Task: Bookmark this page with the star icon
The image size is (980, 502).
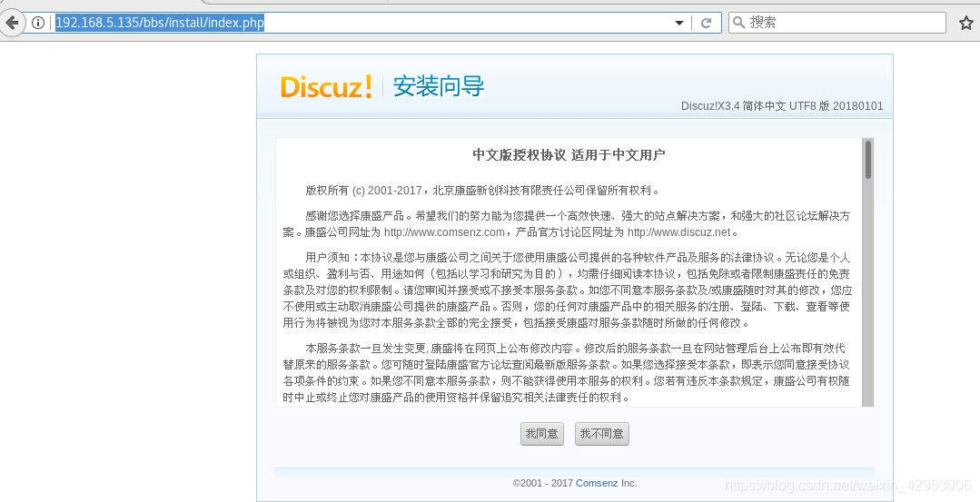Action: click(x=965, y=23)
